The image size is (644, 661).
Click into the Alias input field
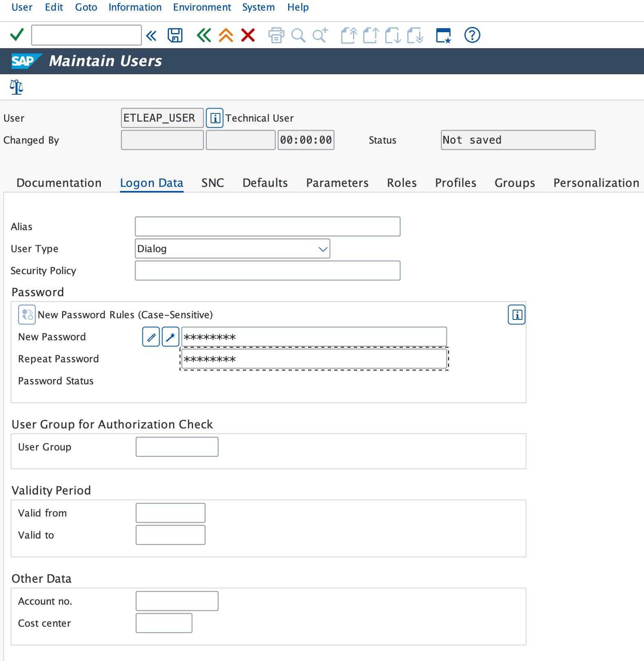[267, 227]
